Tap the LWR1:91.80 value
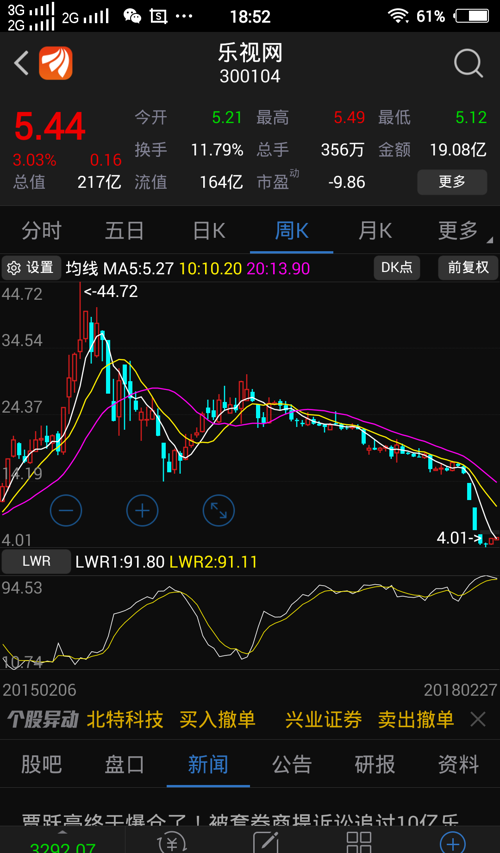Image resolution: width=500 pixels, height=853 pixels. [120, 561]
